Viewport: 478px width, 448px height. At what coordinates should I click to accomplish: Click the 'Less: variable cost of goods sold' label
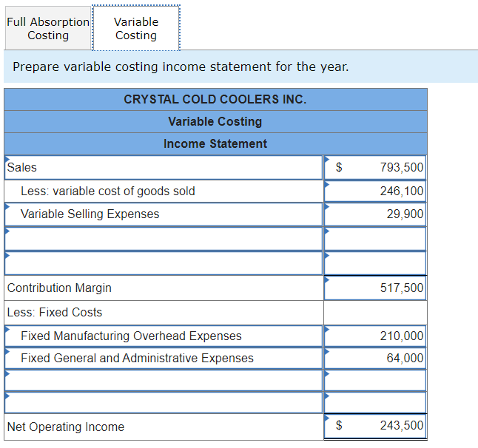point(108,191)
